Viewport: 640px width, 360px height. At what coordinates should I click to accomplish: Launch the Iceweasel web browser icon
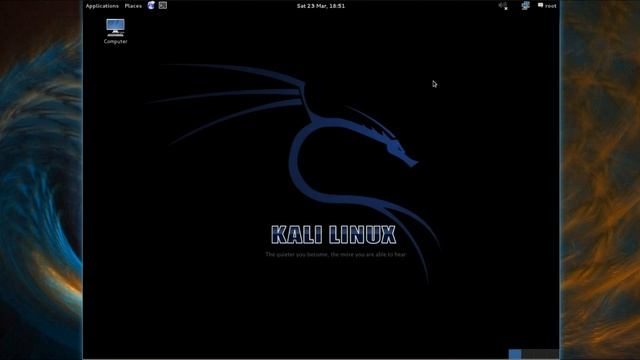click(x=151, y=5)
